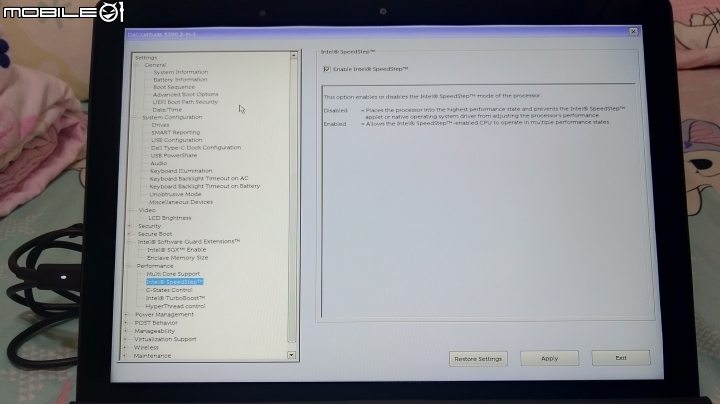
Task: Select Audio in the tree
Action: (158, 163)
